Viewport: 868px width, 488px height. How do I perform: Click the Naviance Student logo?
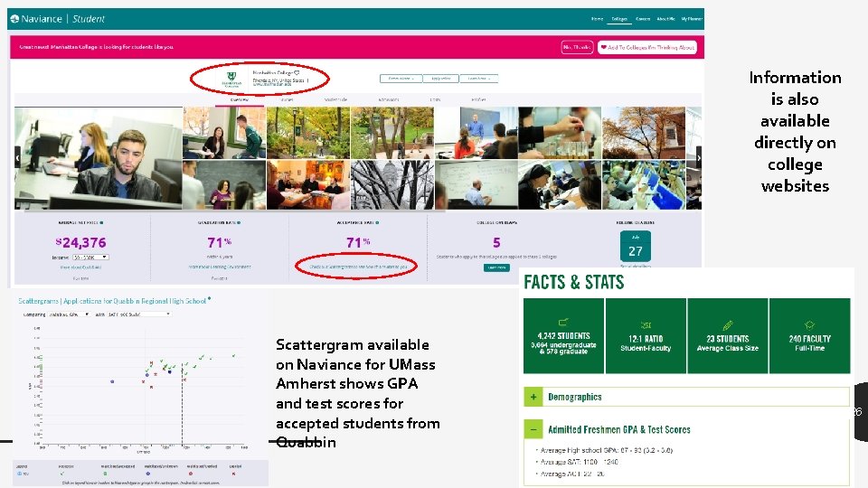(57, 19)
